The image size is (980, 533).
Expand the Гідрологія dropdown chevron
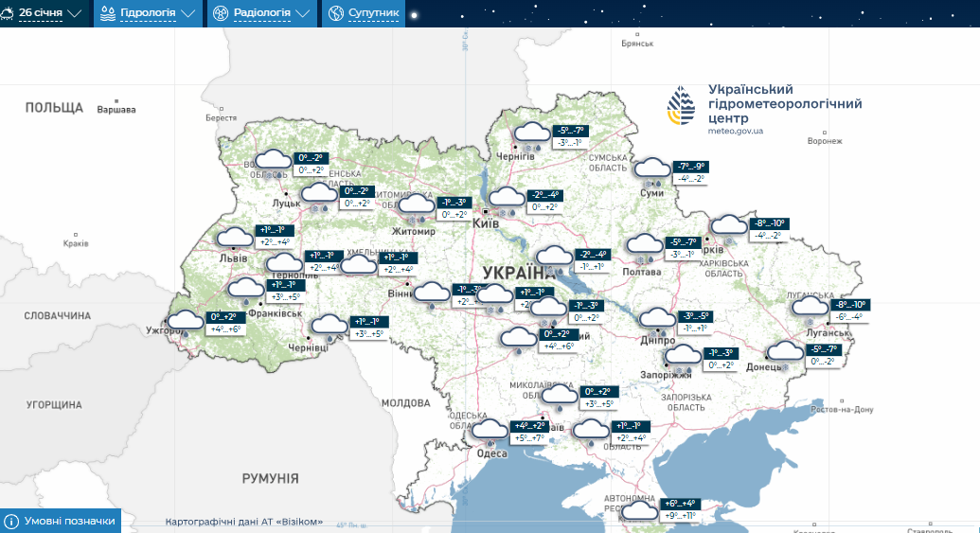187,13
